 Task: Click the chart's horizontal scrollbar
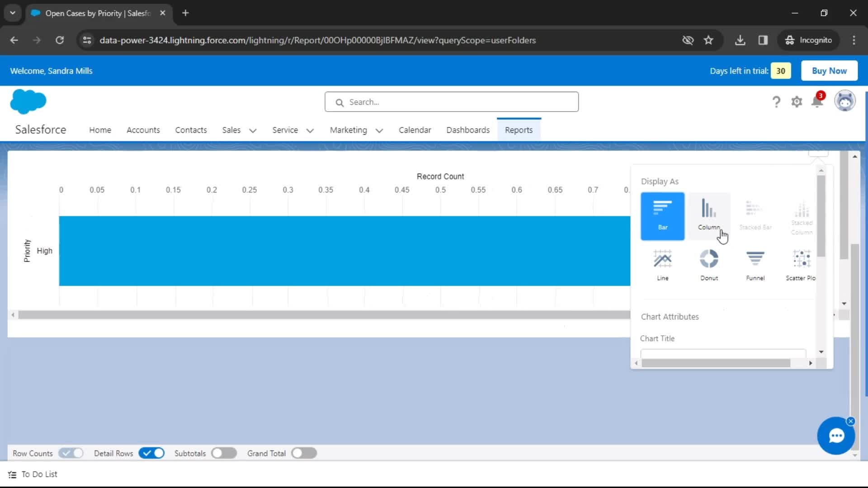point(324,315)
